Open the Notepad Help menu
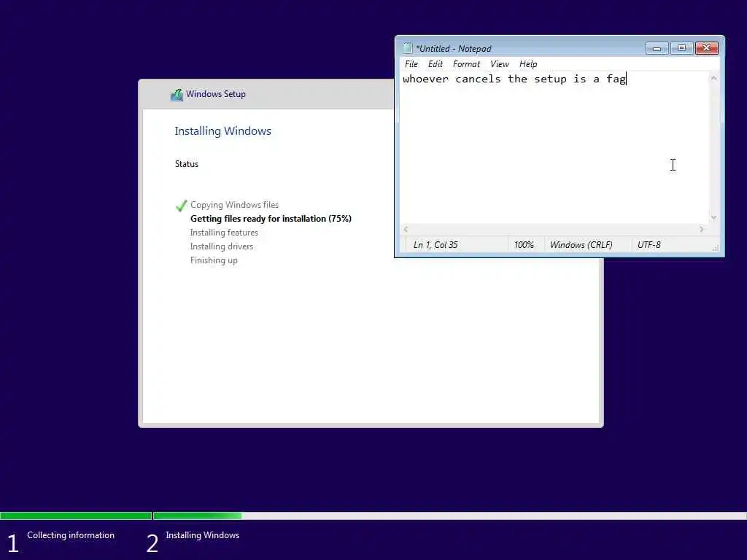The image size is (747, 560). [x=528, y=64]
